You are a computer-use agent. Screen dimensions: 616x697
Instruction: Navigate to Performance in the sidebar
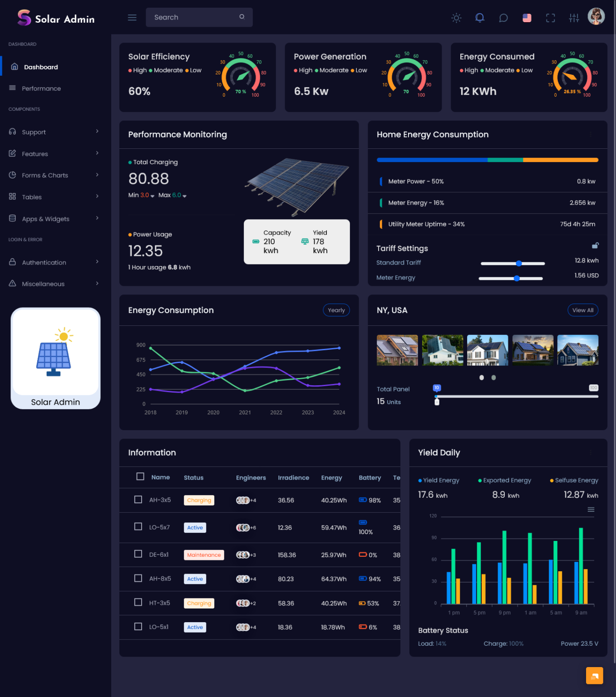41,88
